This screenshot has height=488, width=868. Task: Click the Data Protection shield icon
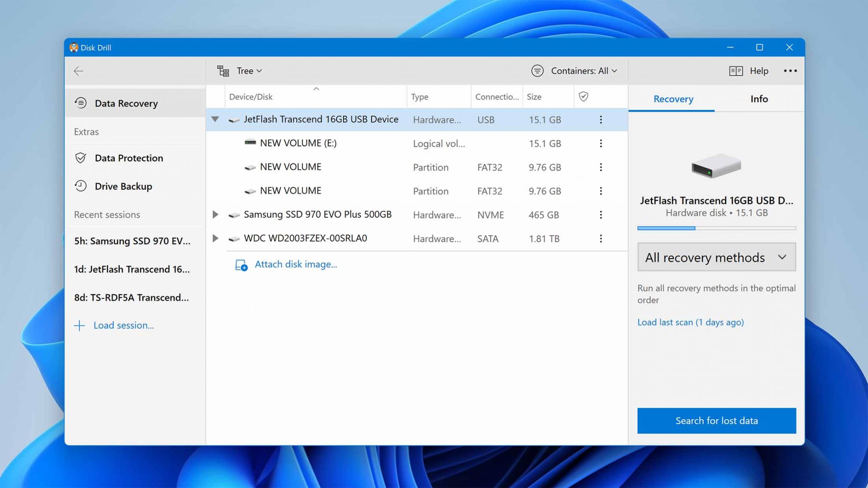(81, 158)
